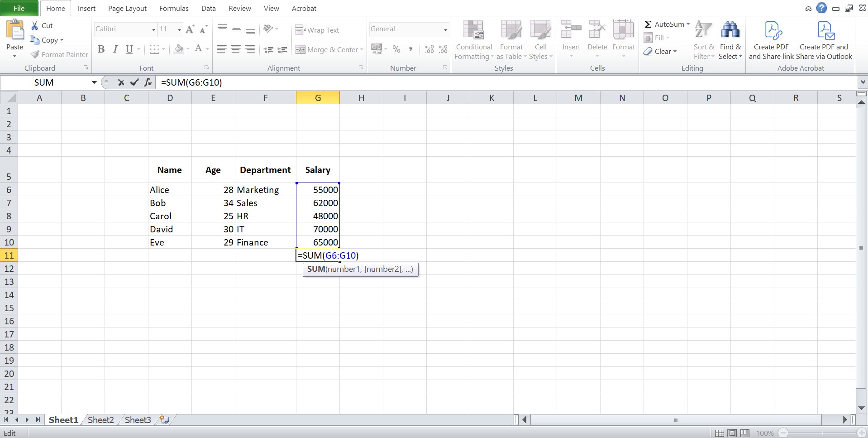Open the File tab
Viewport: 868px width, 438px height.
coord(19,8)
